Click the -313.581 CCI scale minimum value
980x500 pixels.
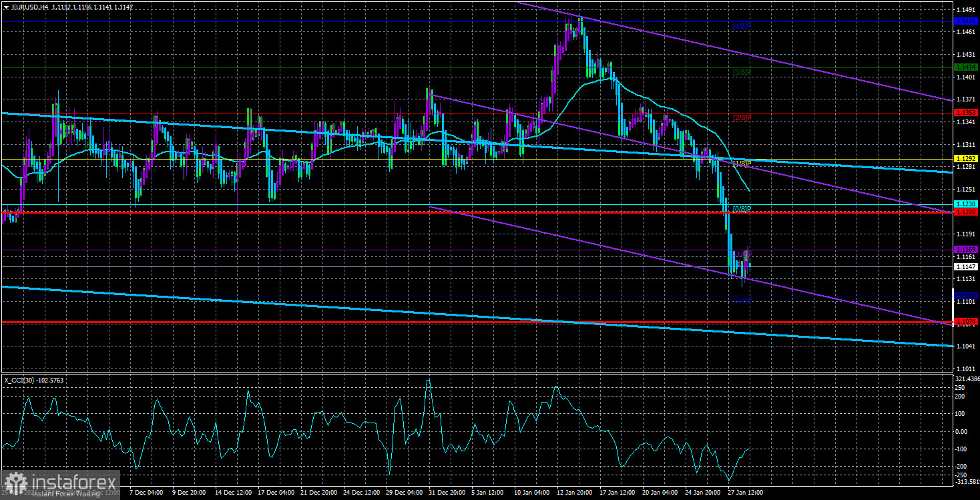(966, 481)
